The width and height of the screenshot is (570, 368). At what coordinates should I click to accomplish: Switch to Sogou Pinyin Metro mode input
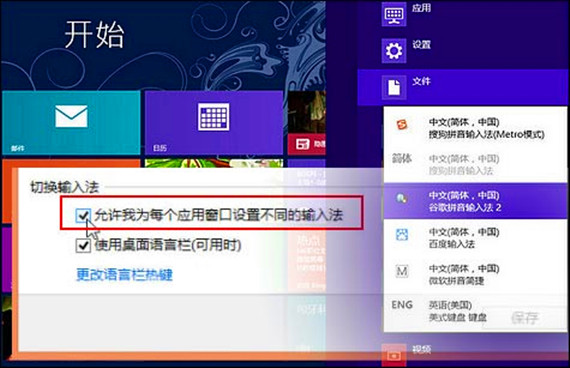pos(475,128)
